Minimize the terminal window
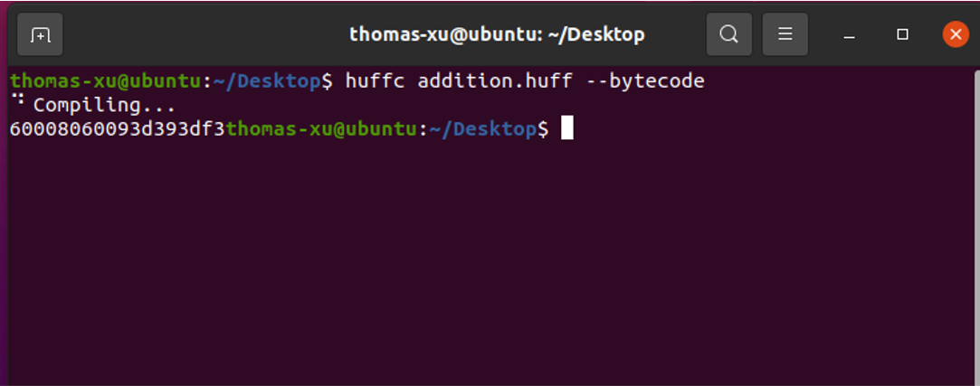 click(849, 34)
